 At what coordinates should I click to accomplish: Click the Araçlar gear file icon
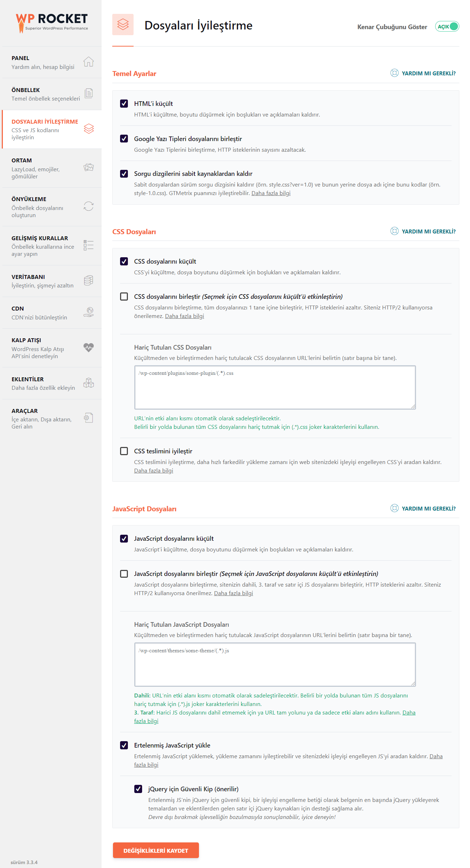point(88,418)
